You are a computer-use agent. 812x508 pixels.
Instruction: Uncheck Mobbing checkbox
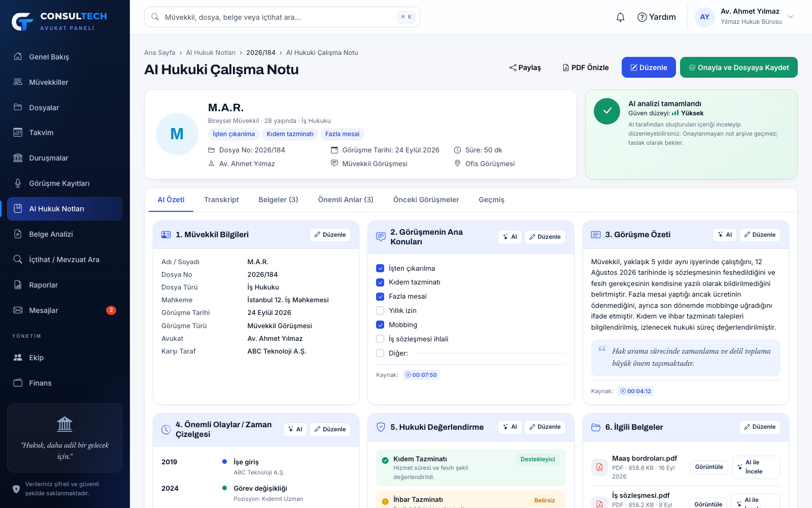380,325
